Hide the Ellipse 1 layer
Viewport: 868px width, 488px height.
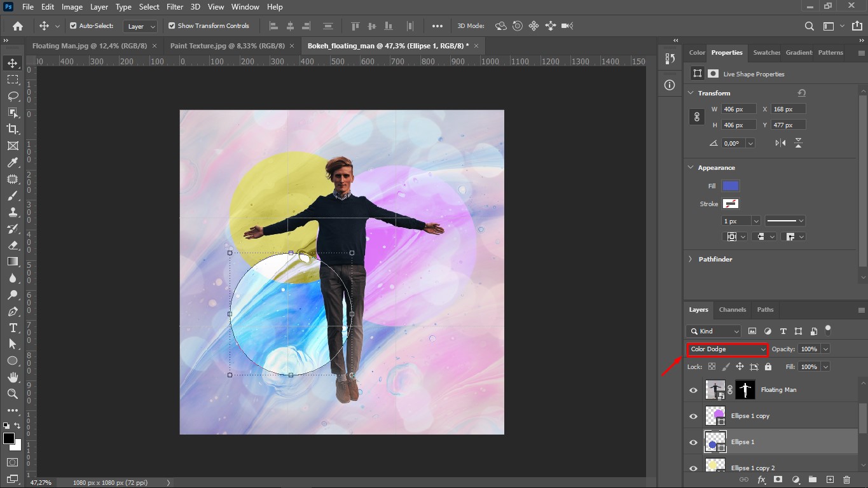pos(693,442)
